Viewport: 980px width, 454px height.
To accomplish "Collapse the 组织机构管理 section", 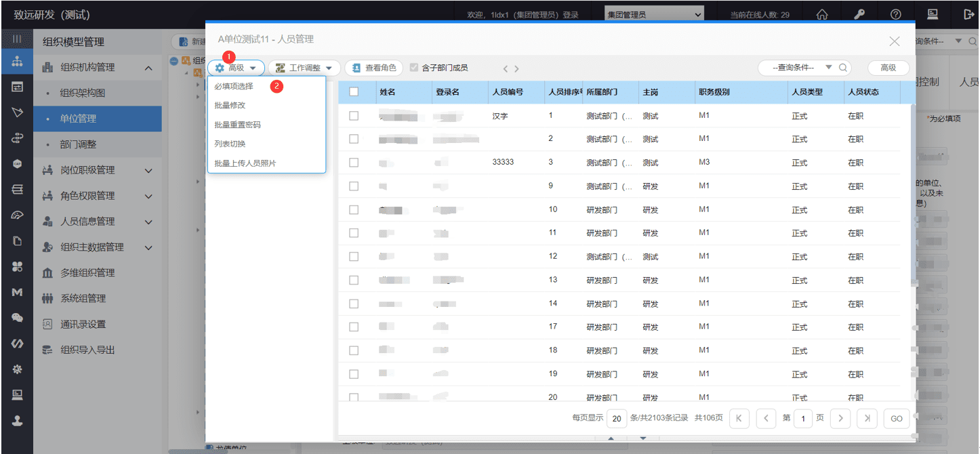I will (x=148, y=68).
